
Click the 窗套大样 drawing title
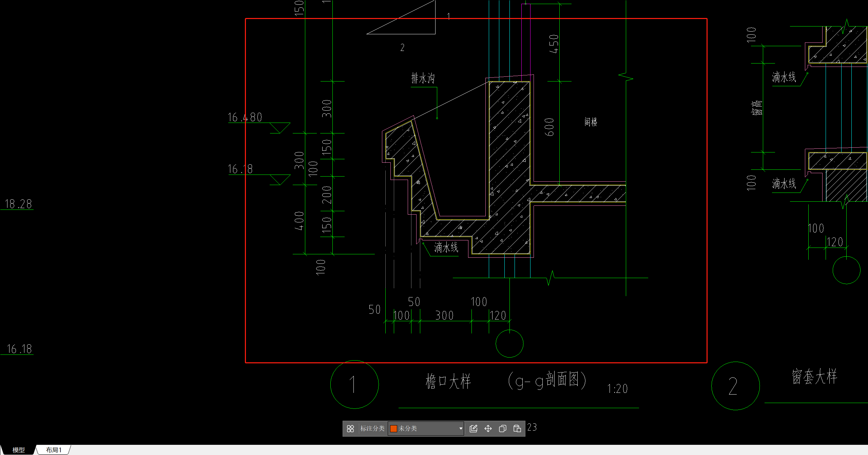tap(815, 377)
